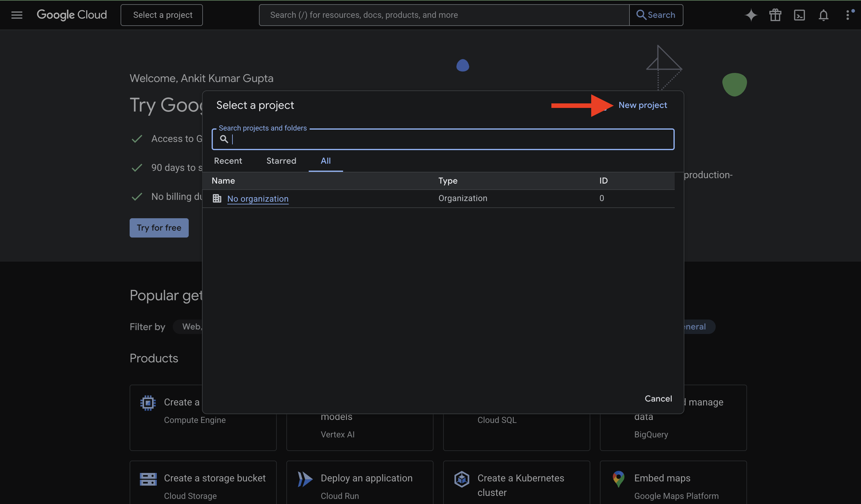
Task: Click the Try for free button
Action: tap(159, 228)
